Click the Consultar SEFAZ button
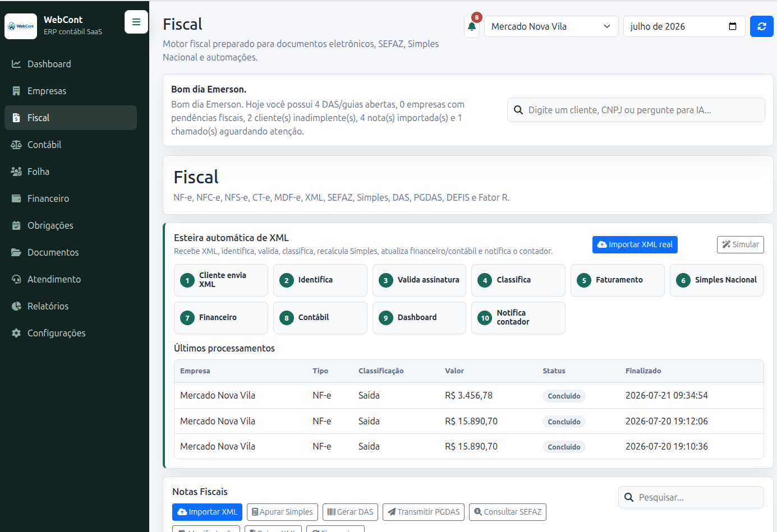Screen dimensions: 777x532 point(508,512)
